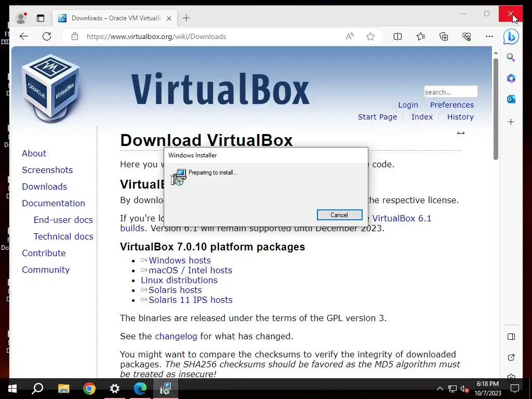Open Documentation in the left navigation
Screen dimensions: 532x399
(54, 203)
